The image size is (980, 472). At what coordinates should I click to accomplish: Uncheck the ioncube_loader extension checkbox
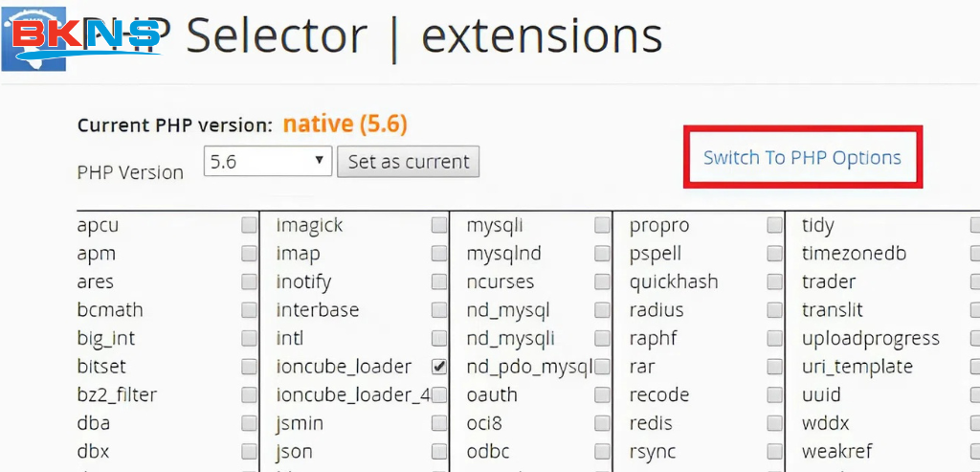(439, 367)
